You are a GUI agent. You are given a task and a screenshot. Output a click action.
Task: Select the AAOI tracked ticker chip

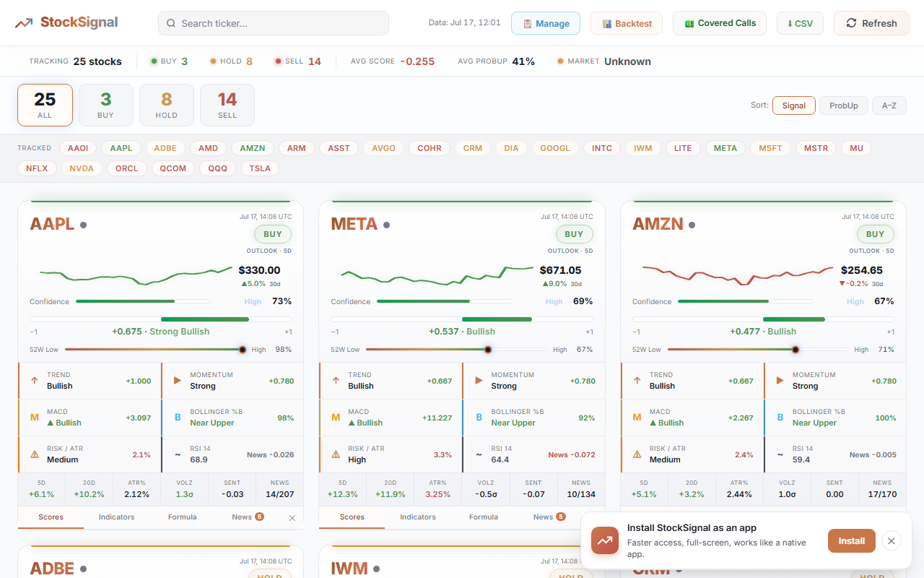point(78,148)
